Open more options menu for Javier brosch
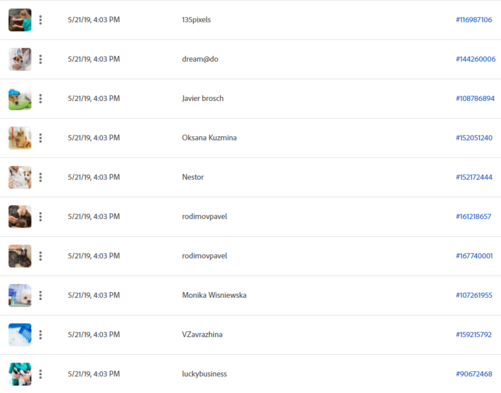Screen dimensions: 501x393 tap(40, 99)
